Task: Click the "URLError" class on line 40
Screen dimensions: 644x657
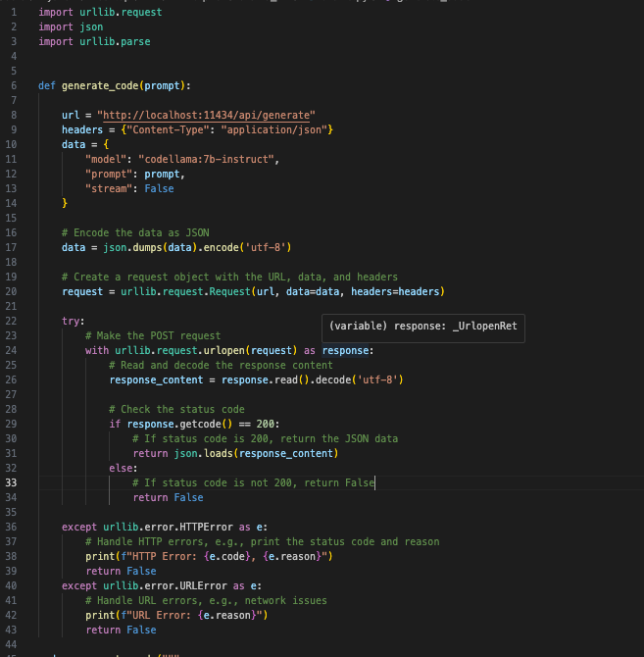Action: coord(204,585)
